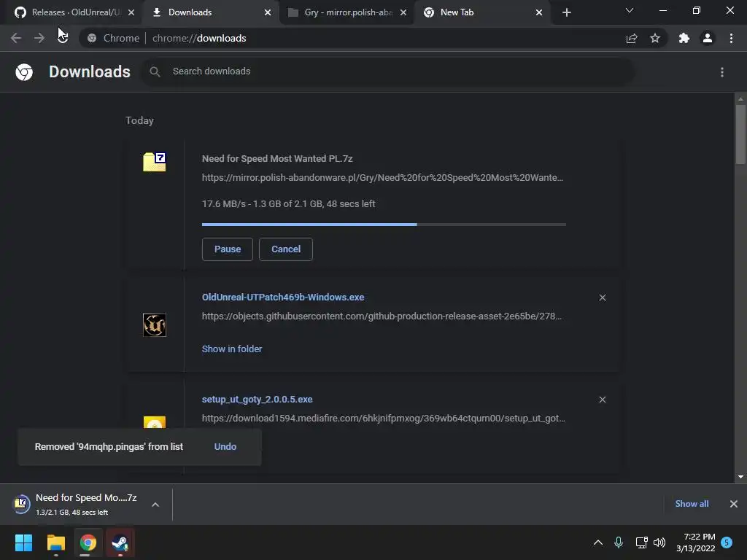Bookmark this page with star icon
The width and height of the screenshot is (747, 560).
pos(655,38)
